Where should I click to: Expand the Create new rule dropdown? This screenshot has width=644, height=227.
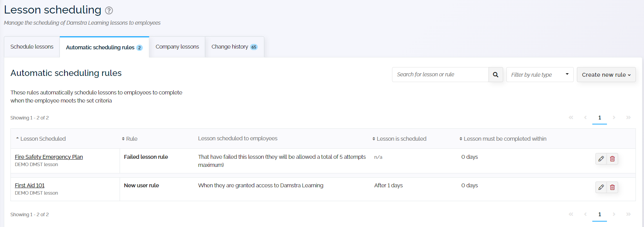coord(606,74)
